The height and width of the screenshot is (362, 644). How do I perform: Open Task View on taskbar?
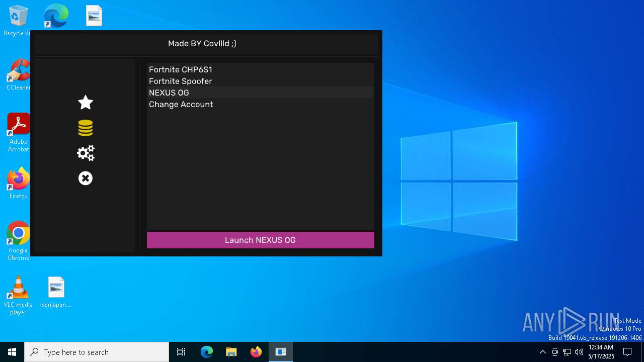tap(181, 352)
